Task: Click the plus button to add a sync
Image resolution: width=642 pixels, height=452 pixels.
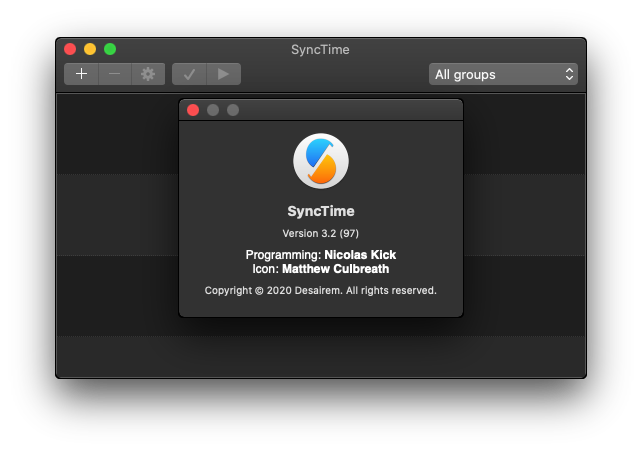Action: 81,74
